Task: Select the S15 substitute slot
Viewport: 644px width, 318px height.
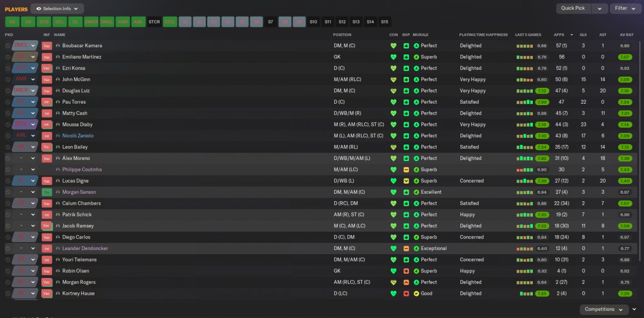Action: click(x=385, y=22)
